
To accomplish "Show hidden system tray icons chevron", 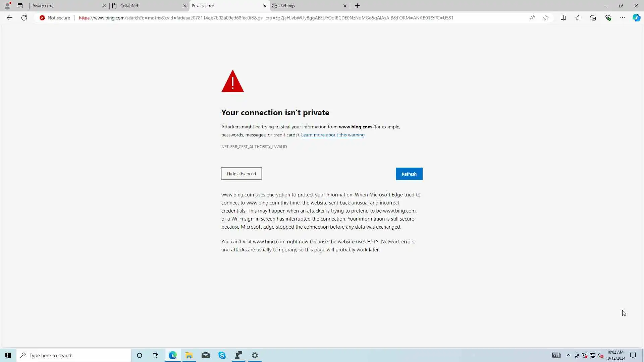I will click(569, 355).
